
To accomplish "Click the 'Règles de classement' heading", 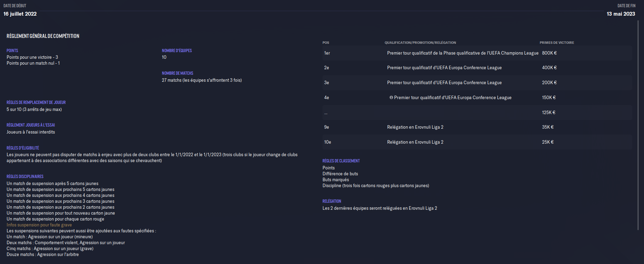I will 341,161.
